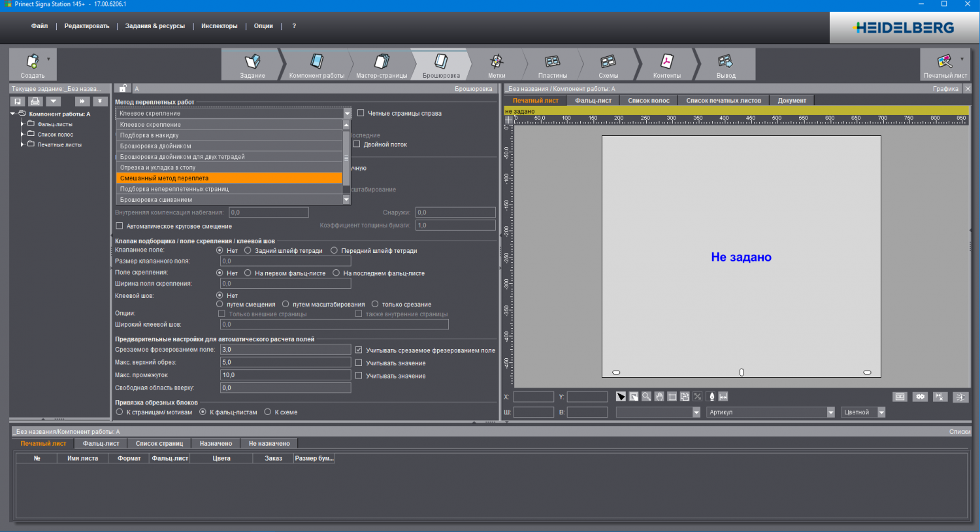The width and height of the screenshot is (980, 532).
Task: Click the padlock icon beside component A
Action: point(123,88)
